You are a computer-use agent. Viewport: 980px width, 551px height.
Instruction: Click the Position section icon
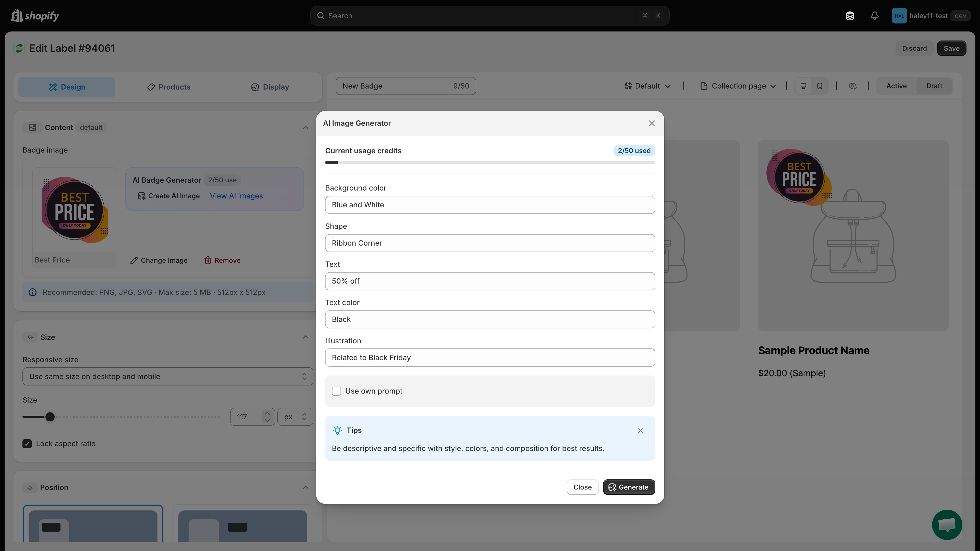[x=30, y=487]
